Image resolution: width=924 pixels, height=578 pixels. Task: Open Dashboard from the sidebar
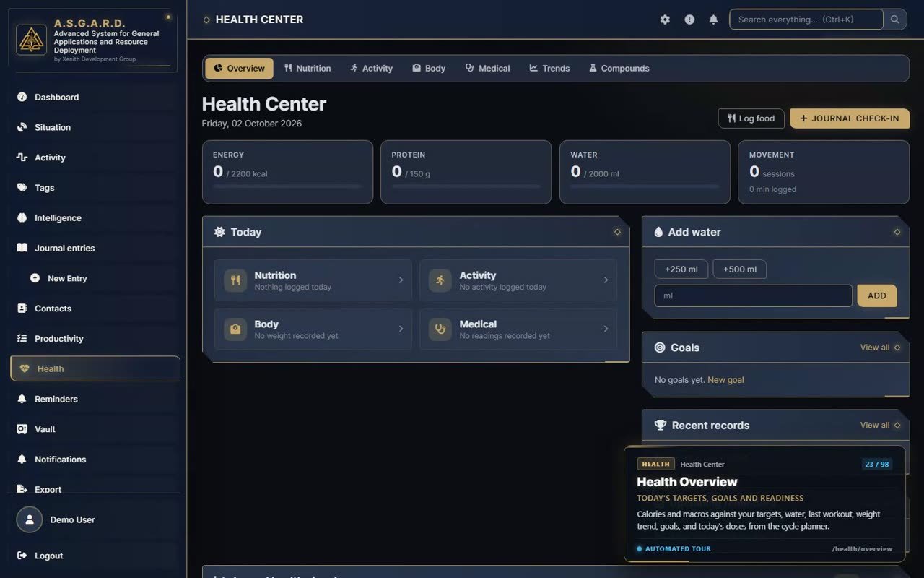click(x=94, y=98)
